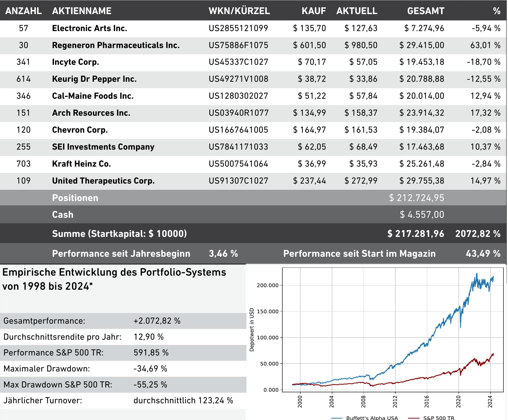Click positions total $ 212.724,95

pyautogui.click(x=416, y=198)
